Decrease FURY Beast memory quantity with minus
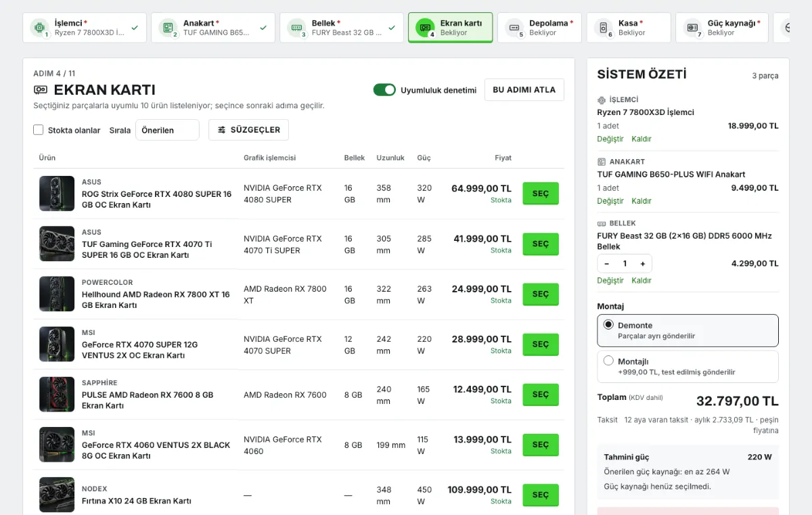Screen dimensions: 812x515 click(x=607, y=264)
